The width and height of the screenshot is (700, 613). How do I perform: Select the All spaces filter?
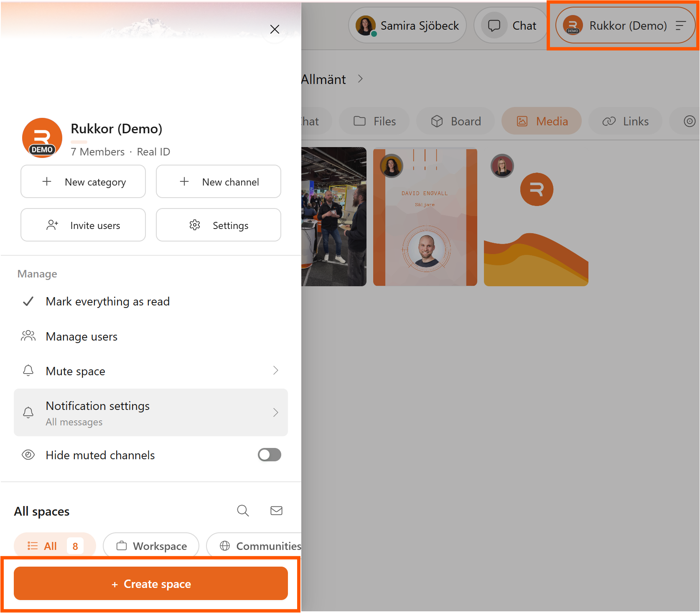click(55, 546)
